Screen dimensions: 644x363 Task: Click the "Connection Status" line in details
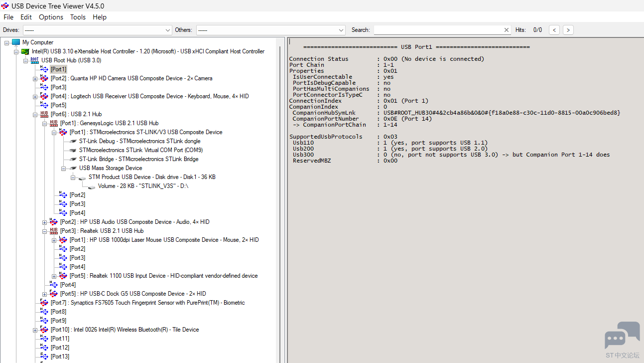click(386, 59)
